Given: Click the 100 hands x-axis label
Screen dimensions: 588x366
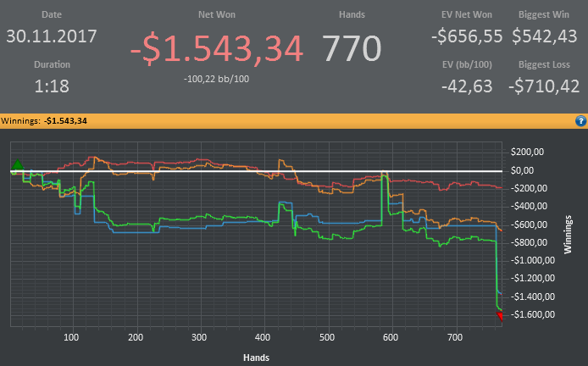Looking at the screenshot, I should point(71,337).
